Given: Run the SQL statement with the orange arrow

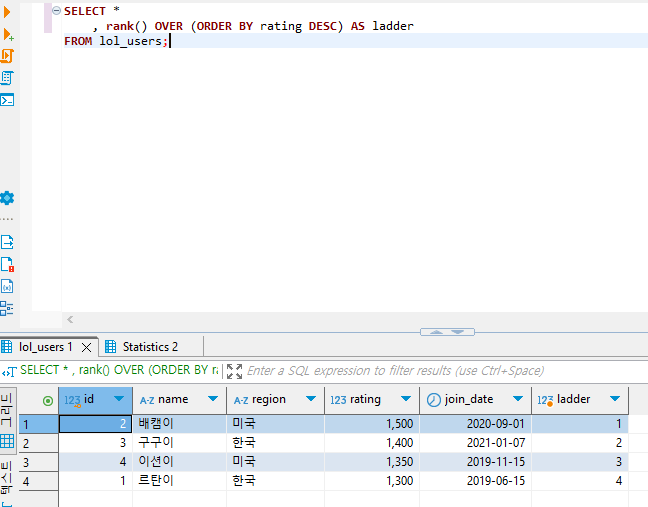Looking at the screenshot, I should click(x=7, y=12).
